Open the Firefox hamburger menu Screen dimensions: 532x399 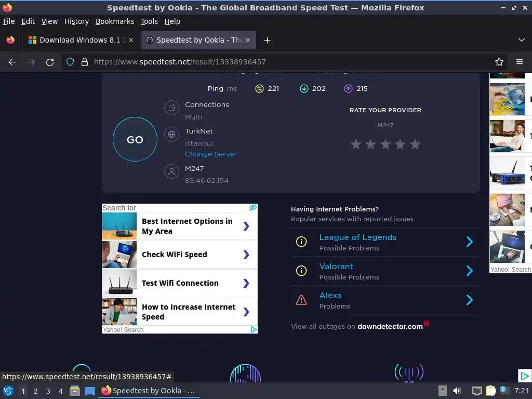tap(520, 62)
